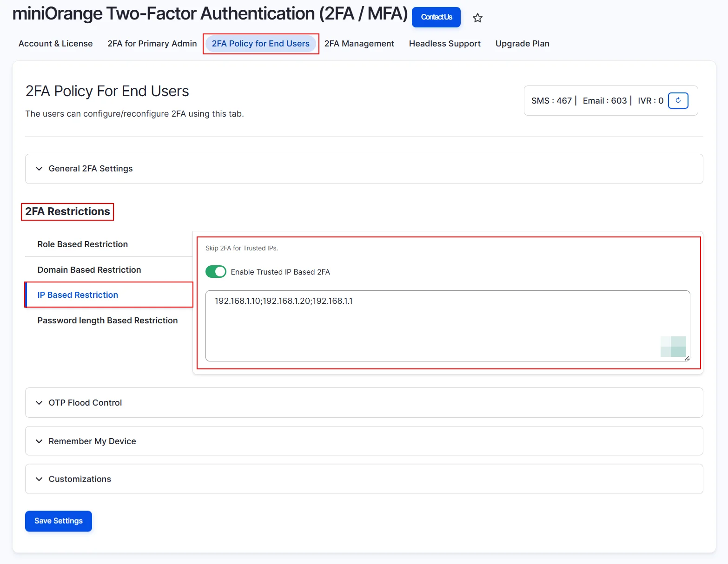Click the '2FA Policy For End Users' heading
The image size is (728, 564).
107,91
